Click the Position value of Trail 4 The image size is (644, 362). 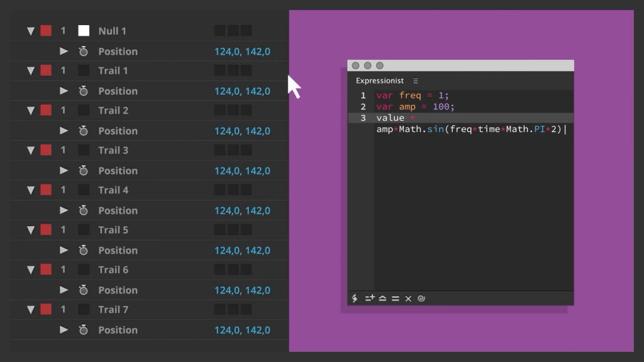coord(242,211)
